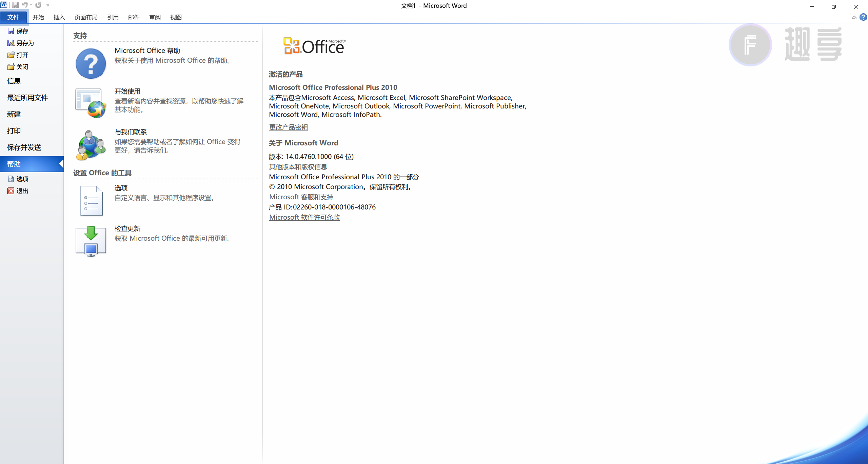Click the 开始使用 globe document icon
This screenshot has width=868, height=464.
(x=91, y=103)
